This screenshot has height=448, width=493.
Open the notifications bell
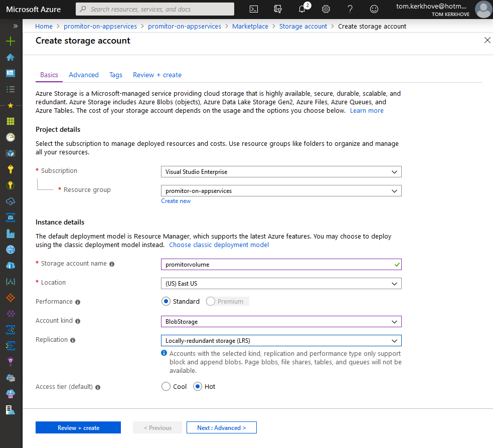click(x=302, y=9)
